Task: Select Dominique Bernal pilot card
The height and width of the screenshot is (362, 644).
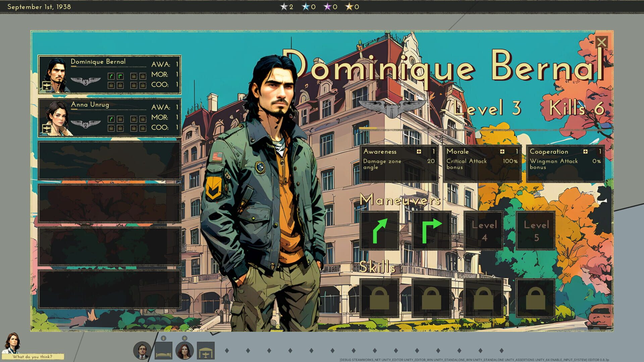Action: click(109, 75)
